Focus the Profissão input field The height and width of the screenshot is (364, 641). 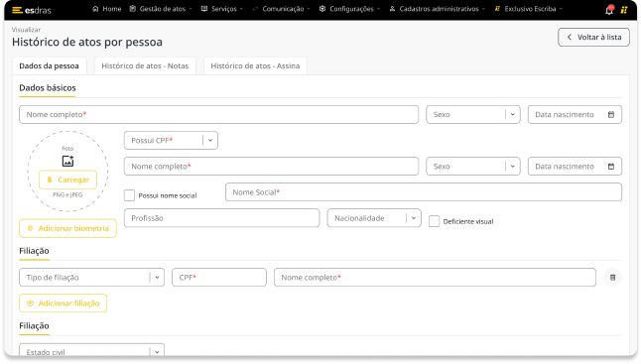click(221, 218)
